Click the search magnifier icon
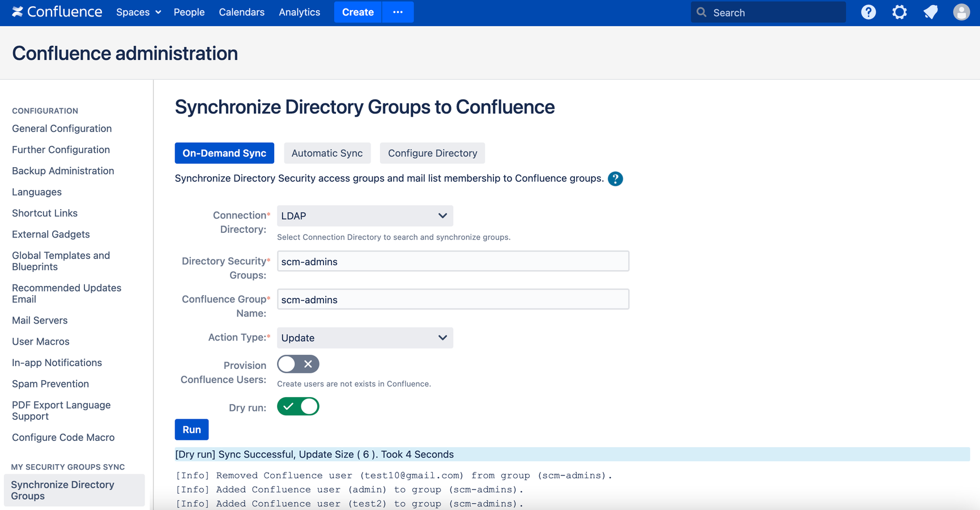 tap(701, 12)
